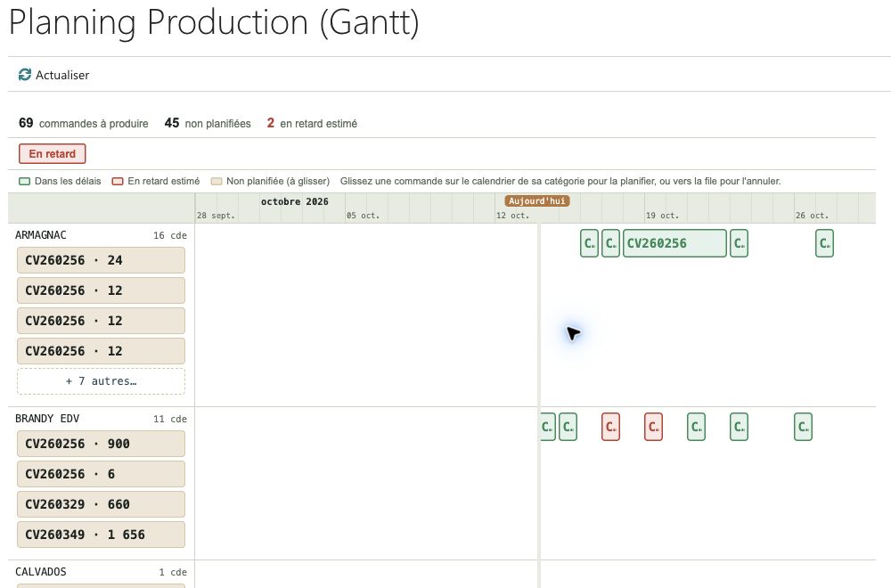This screenshot has width=891, height=588.
Task: Click the red En retard estimé legend swatch
Action: [x=118, y=181]
